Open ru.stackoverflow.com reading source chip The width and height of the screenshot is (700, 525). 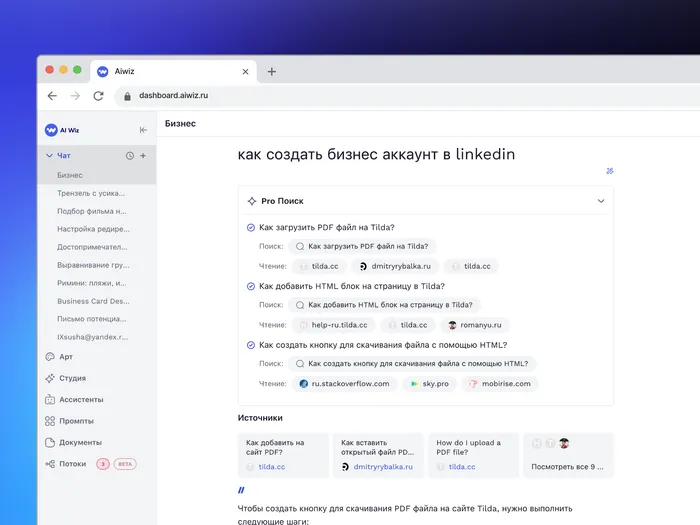click(x=344, y=383)
